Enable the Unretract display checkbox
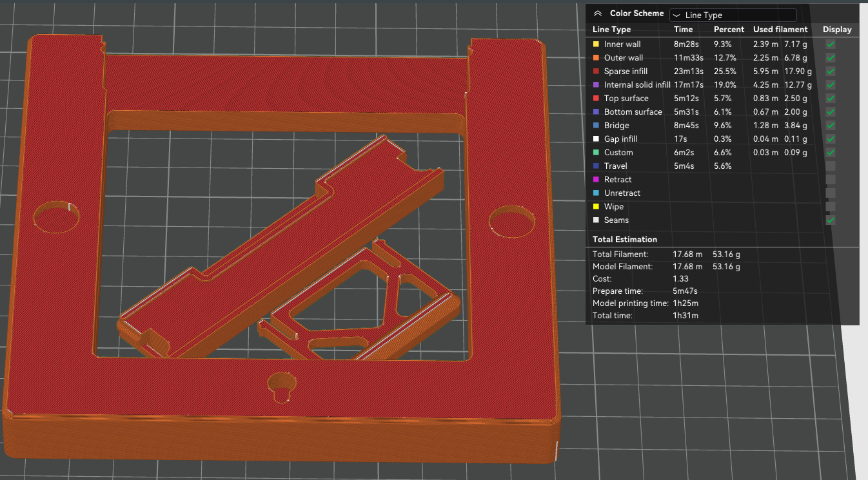 831,193
